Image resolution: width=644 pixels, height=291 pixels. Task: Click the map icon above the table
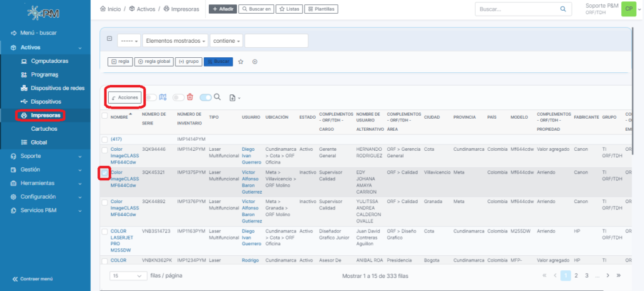pos(163,97)
